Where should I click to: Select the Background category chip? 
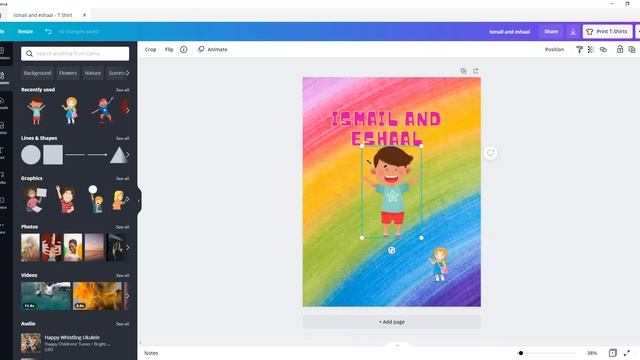(x=37, y=73)
